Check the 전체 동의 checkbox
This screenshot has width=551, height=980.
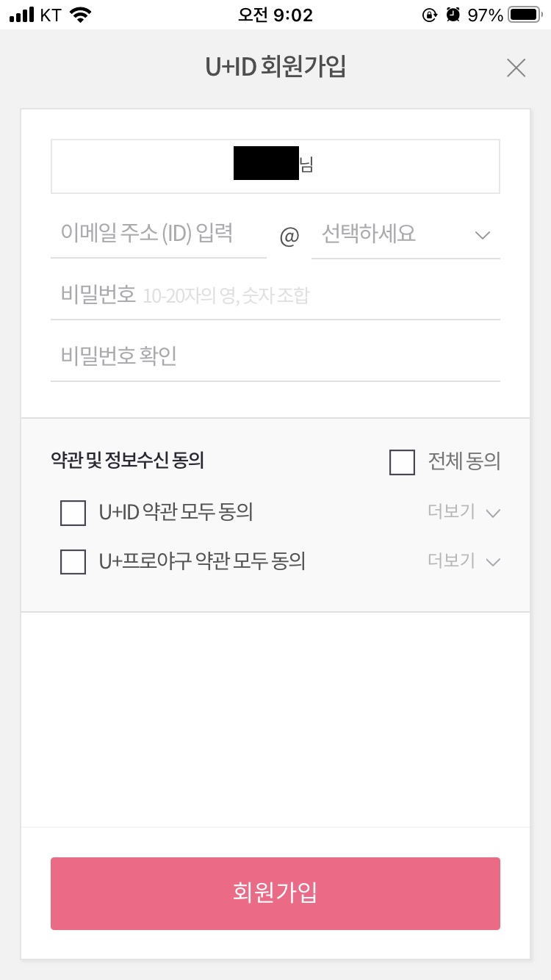pos(402,462)
